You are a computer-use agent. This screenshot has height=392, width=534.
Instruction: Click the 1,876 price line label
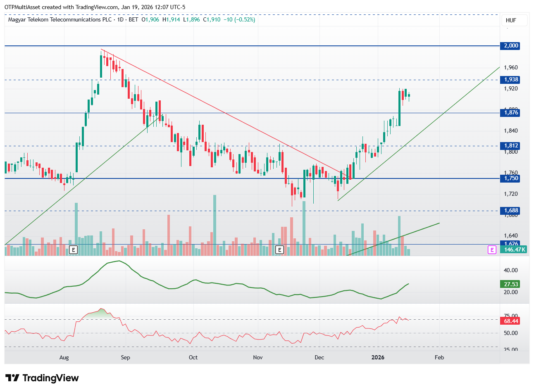point(510,112)
